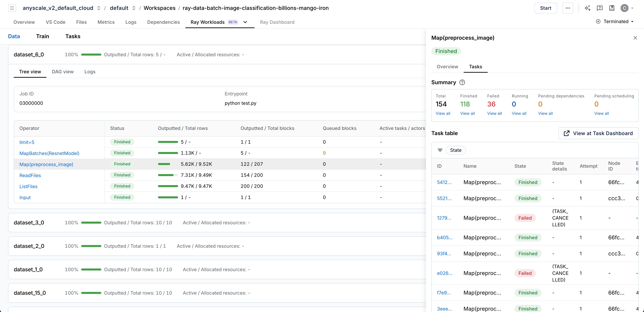This screenshot has height=312, width=644.
Task: Switch to the Overview tab in Map panel
Action: 447,67
